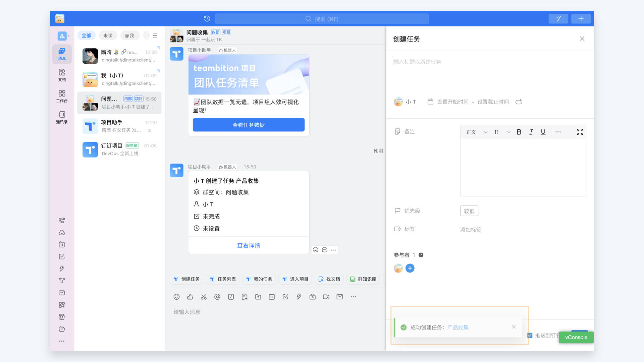This screenshot has height=362, width=644.
Task: Mention someone using the @ icon
Action: tap(217, 297)
